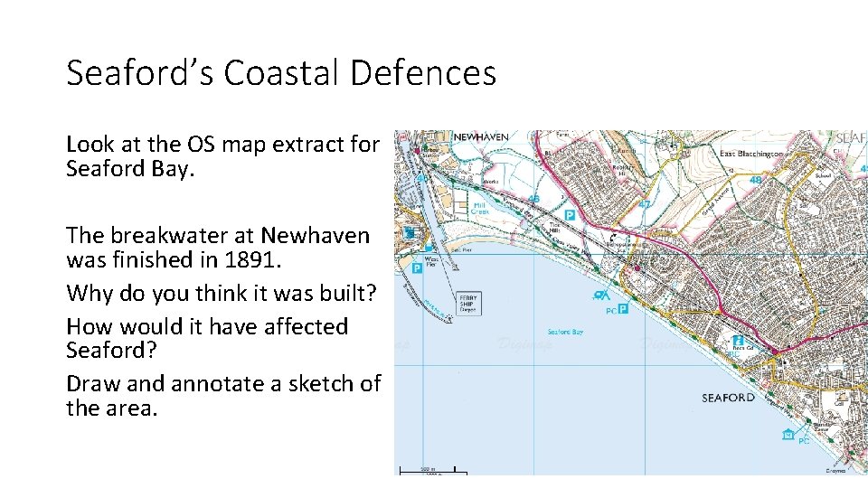Click the red Seaford station dot

(775, 352)
